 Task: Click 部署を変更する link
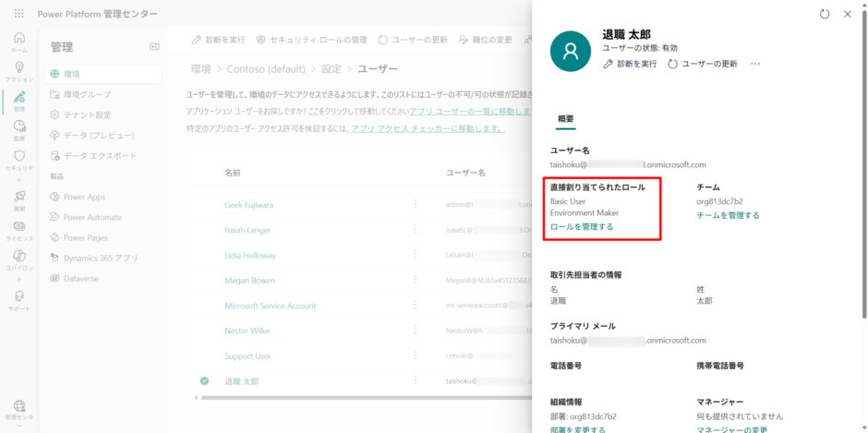(578, 429)
